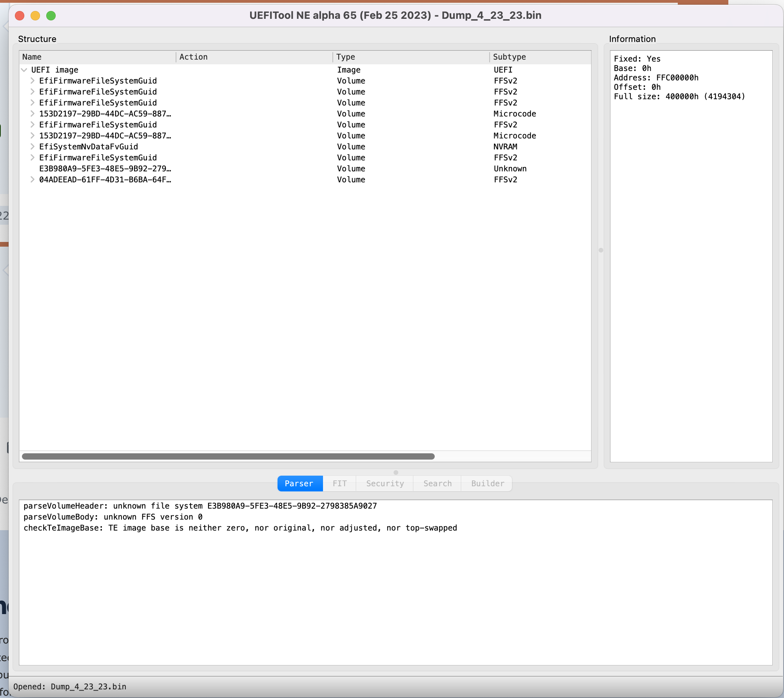Open the Security tab
Screen dimensions: 784x698
(x=385, y=484)
